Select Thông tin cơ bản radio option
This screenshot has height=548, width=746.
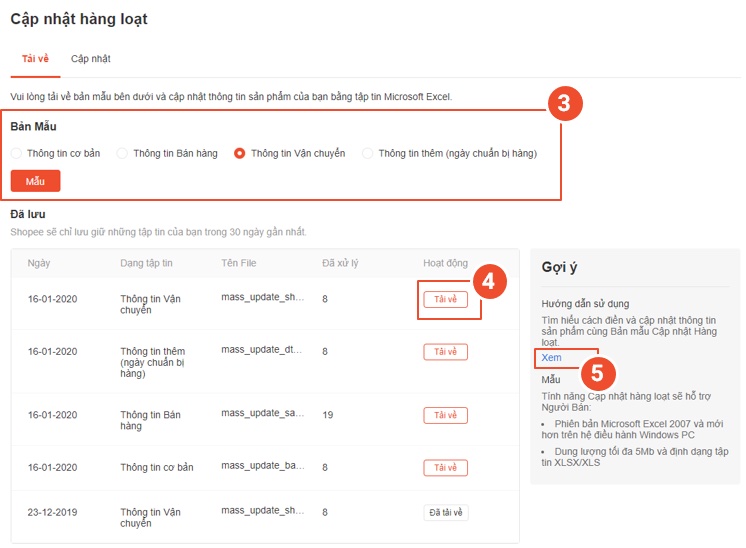[17, 153]
